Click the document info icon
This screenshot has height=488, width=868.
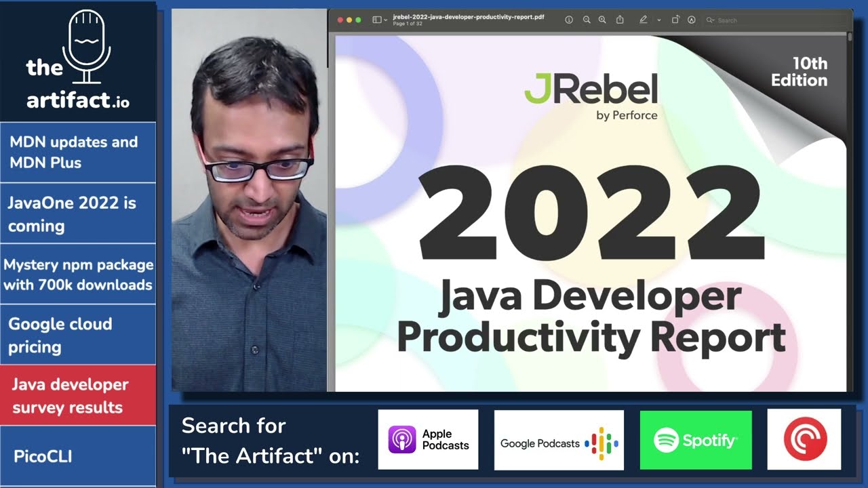point(569,20)
